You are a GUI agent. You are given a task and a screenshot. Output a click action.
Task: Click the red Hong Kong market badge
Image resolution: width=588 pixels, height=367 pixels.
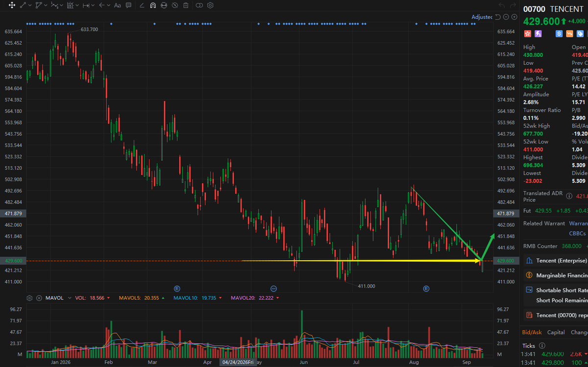tap(528, 34)
